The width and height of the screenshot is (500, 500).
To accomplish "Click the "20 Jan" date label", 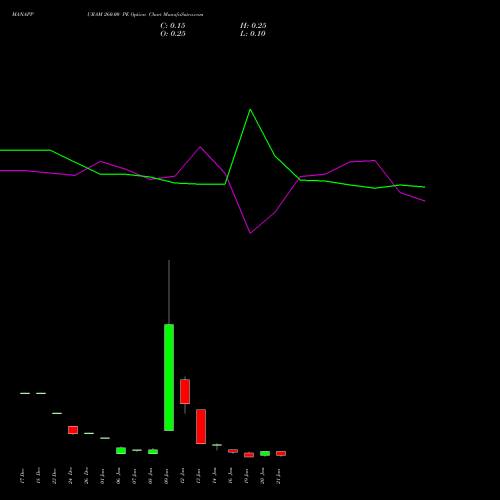I will [262, 476].
